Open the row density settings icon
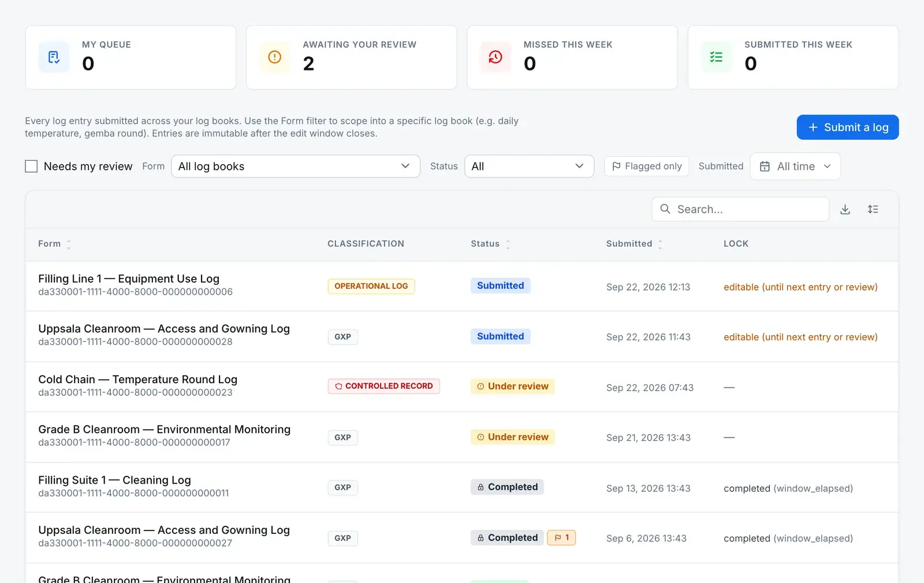Screen dimensions: 924x583 pos(873,209)
